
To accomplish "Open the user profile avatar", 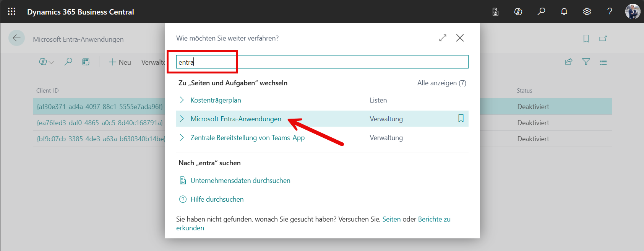I will [x=633, y=12].
